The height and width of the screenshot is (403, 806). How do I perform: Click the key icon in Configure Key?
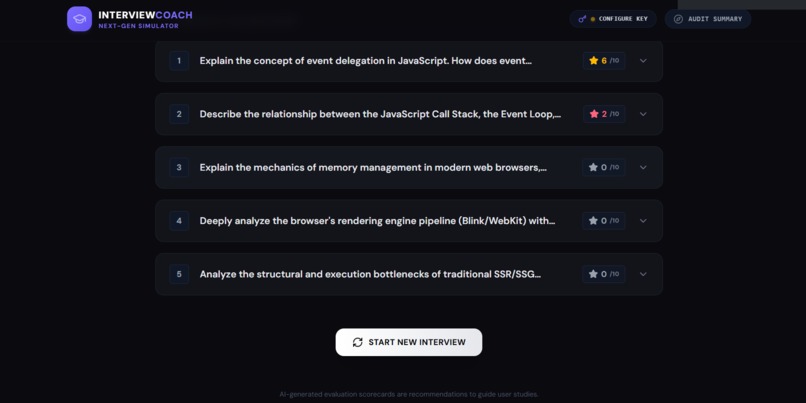(x=582, y=19)
